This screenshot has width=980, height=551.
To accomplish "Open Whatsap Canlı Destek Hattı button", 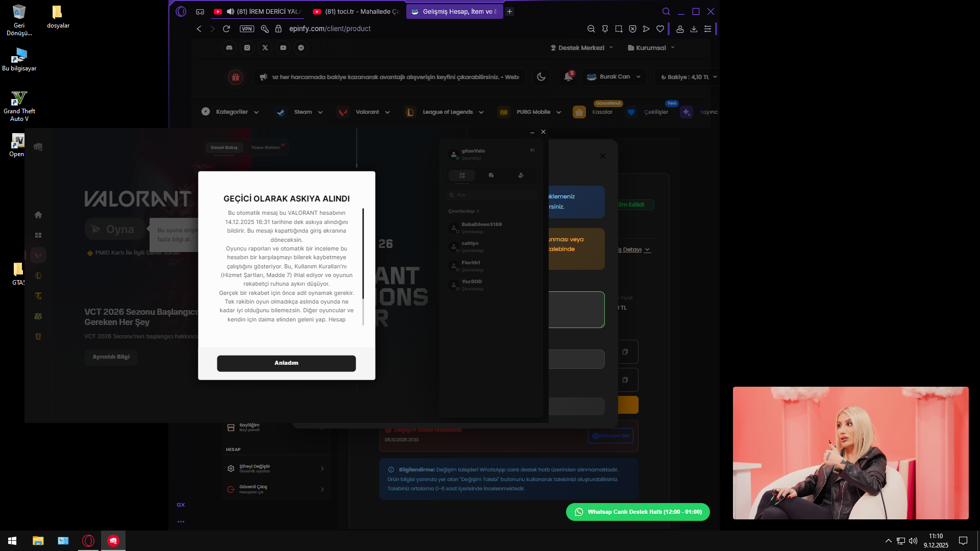I will 638,512.
